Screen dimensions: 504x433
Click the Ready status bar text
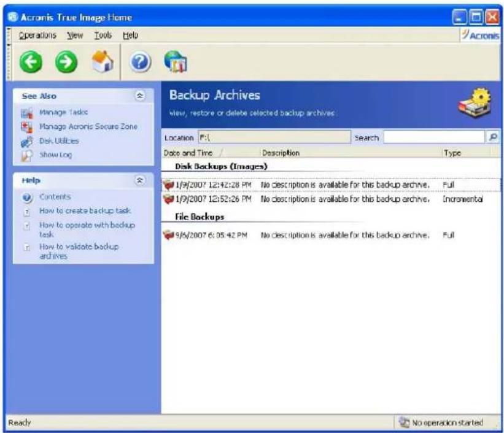click(19, 423)
